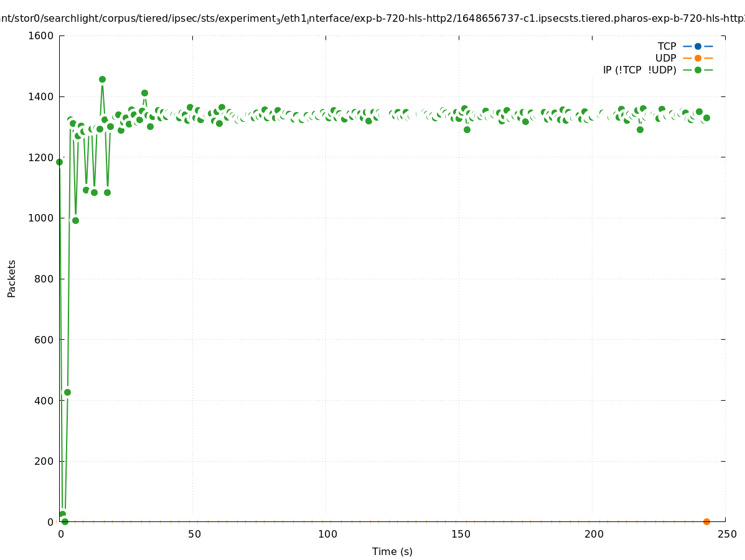Click the 150 x-axis tick label
This screenshot has width=745, height=560.
pos(460,534)
